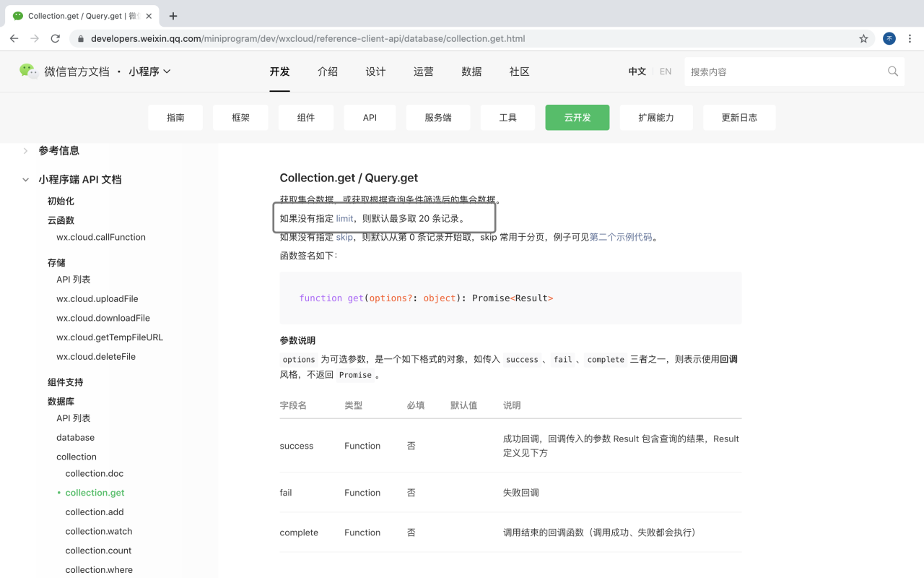The height and width of the screenshot is (578, 924).
Task: Follow the limit link in the description
Action: [x=344, y=217]
